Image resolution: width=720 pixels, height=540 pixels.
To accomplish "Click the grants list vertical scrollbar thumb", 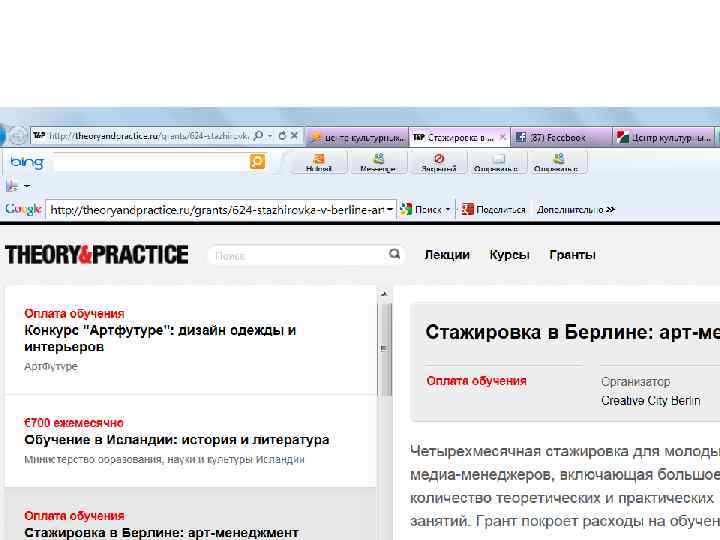I will click(384, 349).
